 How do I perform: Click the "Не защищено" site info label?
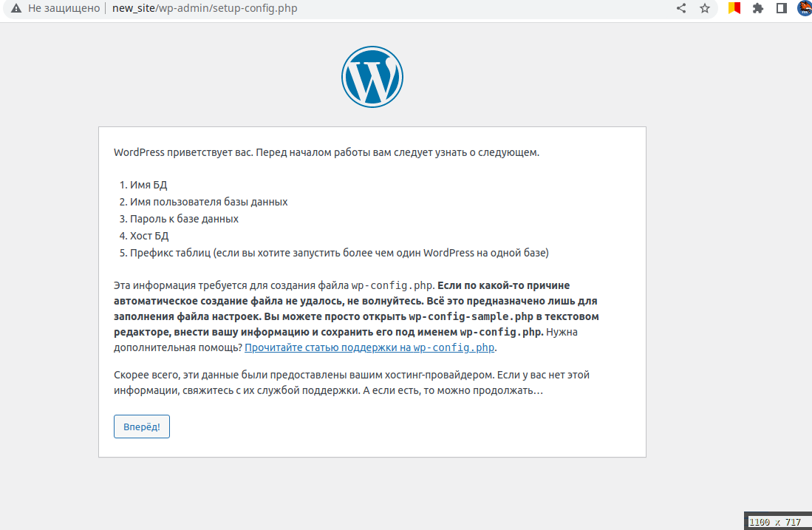coord(63,9)
